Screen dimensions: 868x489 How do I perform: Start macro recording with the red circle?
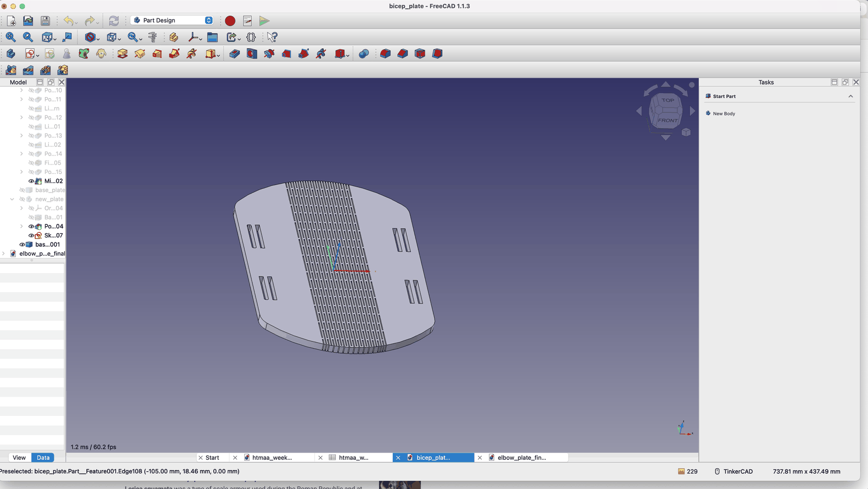click(x=230, y=21)
